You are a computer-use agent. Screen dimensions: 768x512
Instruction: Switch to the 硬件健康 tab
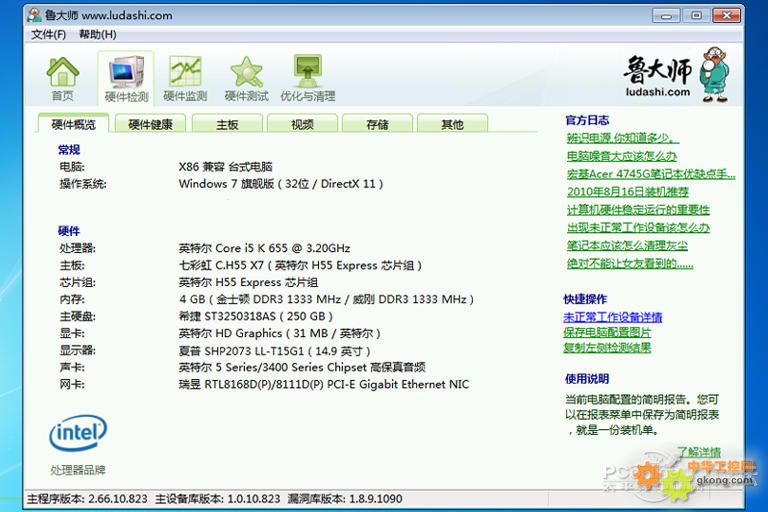pos(150,124)
